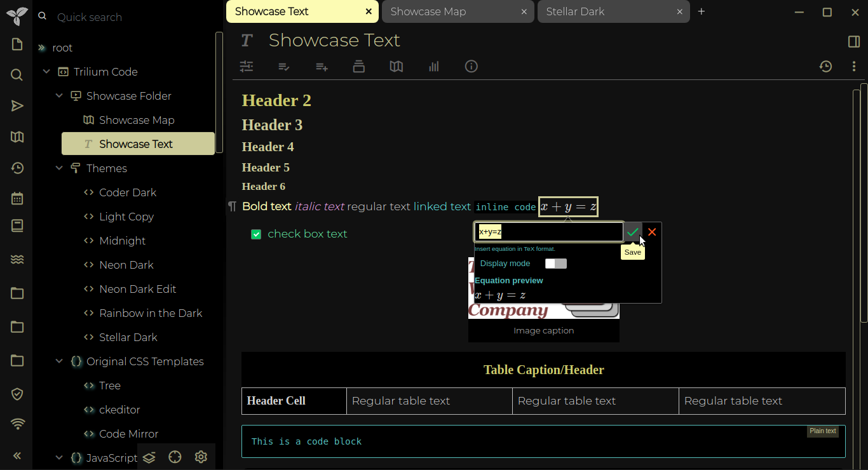868x470 pixels.
Task: Cancel equation with red X button
Action: tap(652, 232)
